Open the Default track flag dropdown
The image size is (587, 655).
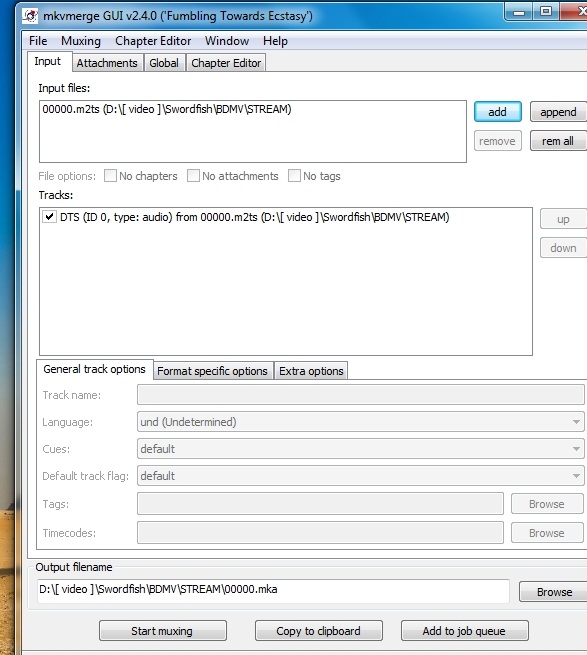pos(361,475)
